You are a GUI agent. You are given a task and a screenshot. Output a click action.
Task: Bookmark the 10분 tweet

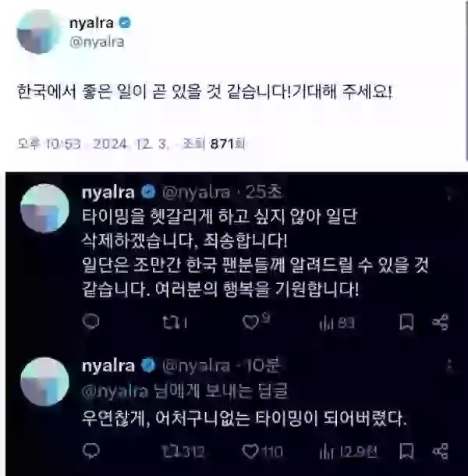(406, 451)
